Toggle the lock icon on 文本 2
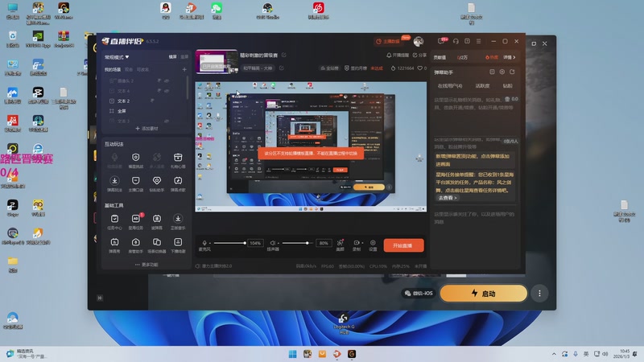 [152, 101]
